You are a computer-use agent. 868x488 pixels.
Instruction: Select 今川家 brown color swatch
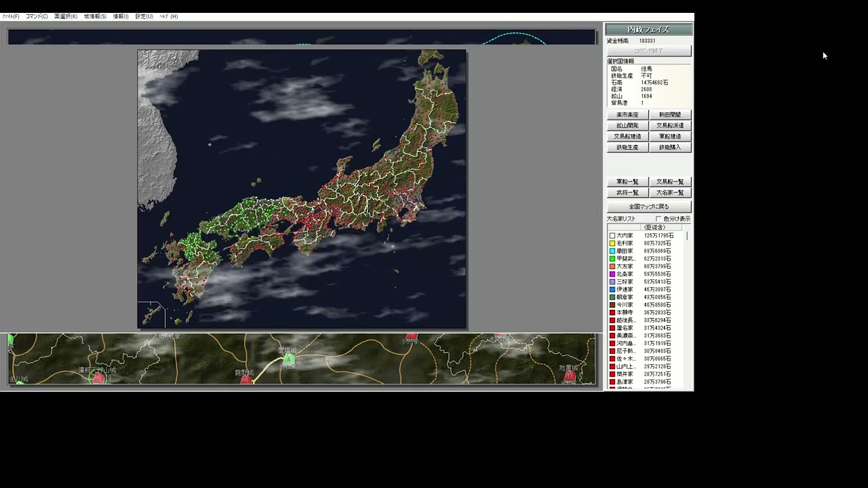(612, 305)
